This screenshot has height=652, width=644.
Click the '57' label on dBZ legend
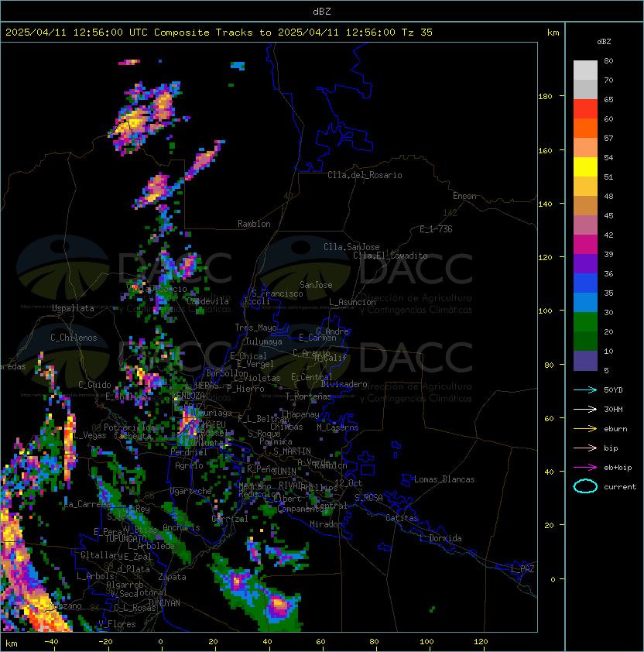click(x=608, y=138)
